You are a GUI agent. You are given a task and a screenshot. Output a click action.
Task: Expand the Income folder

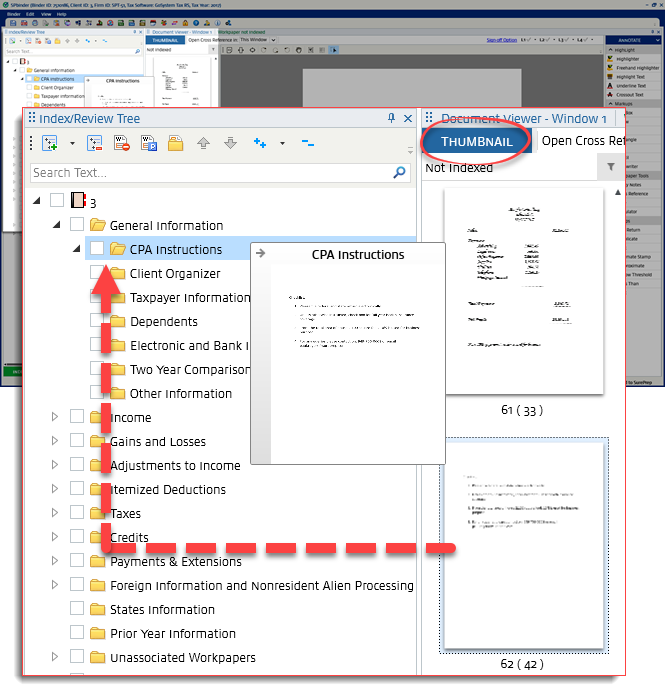(x=55, y=417)
